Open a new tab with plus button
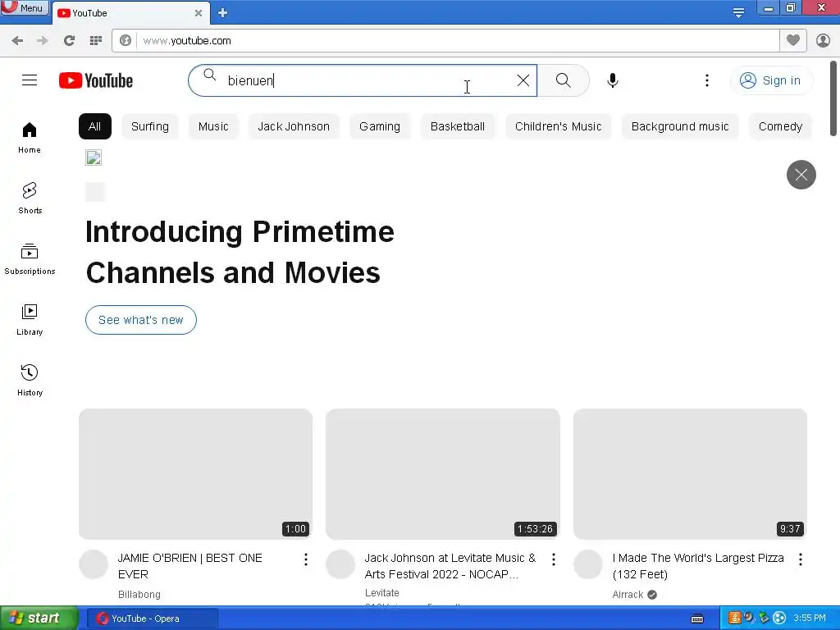This screenshot has height=630, width=840. coord(223,13)
